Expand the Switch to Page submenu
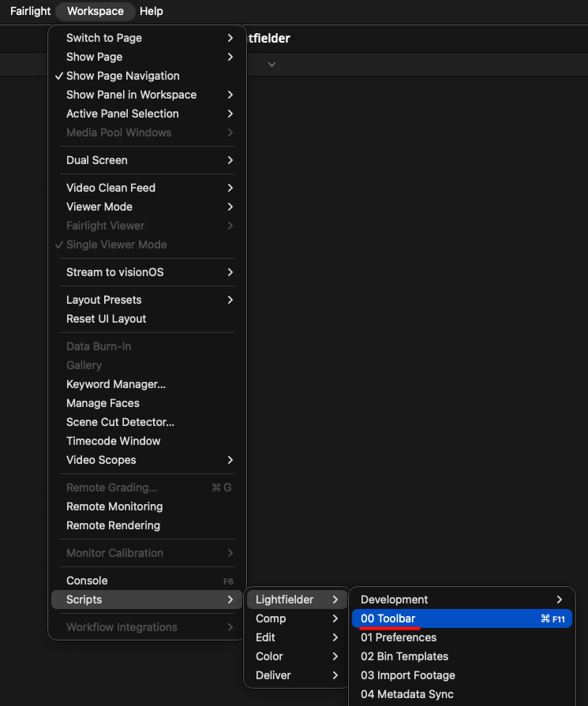This screenshot has height=706, width=588. [147, 38]
